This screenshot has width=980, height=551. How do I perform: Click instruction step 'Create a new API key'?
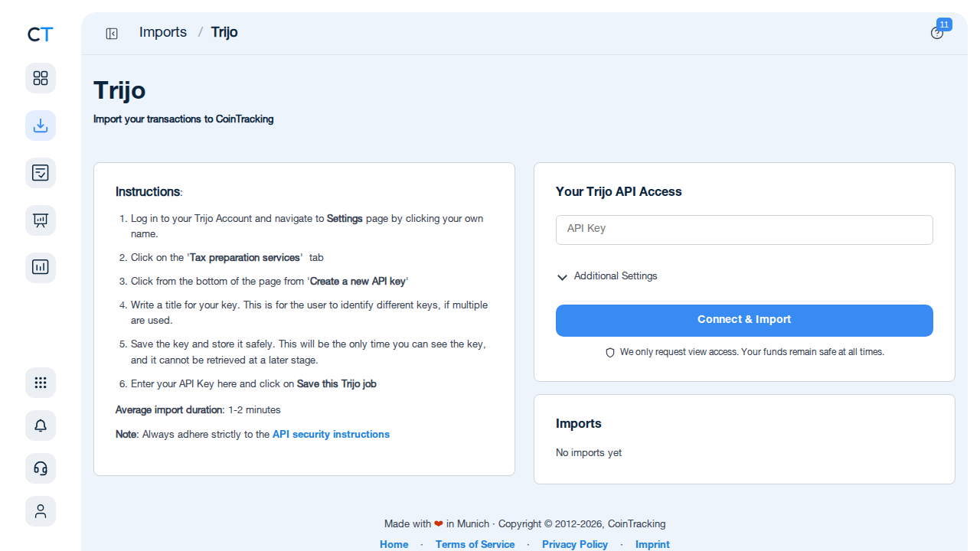269,282
